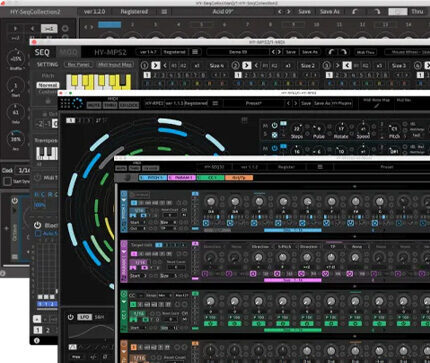
Task: Click the HY-RPE2 circular dots logo
Action: coord(77,103)
